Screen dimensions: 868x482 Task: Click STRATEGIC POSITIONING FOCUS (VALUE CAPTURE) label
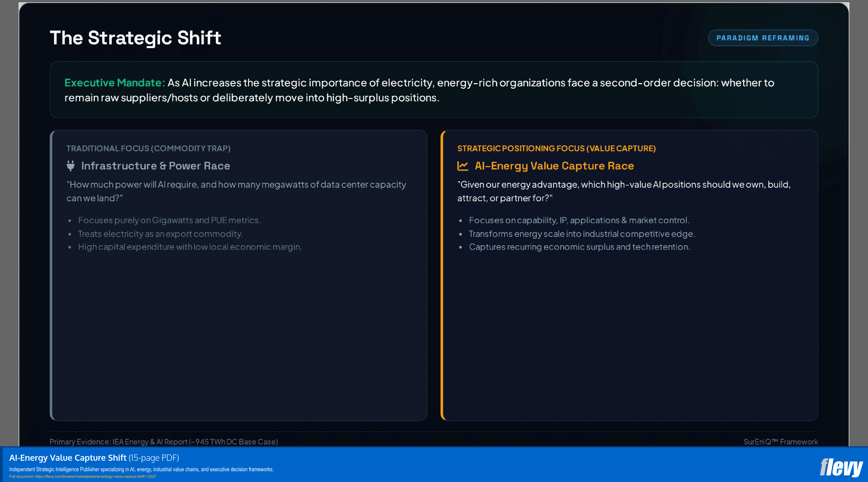coord(556,148)
